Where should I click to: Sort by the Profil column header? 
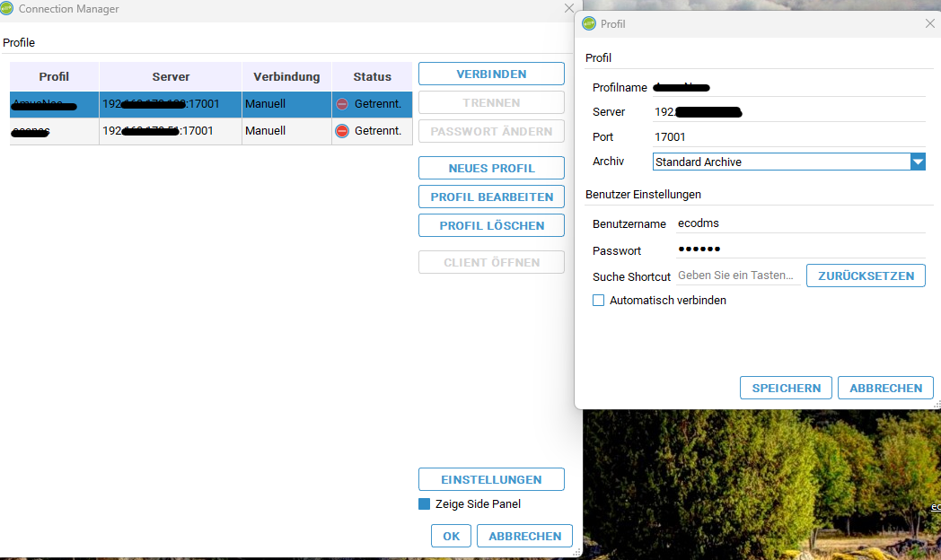54,76
